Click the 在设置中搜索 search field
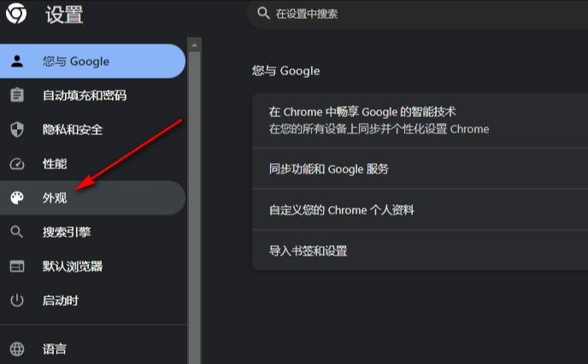Screen dimensions: 588x364 (418, 14)
